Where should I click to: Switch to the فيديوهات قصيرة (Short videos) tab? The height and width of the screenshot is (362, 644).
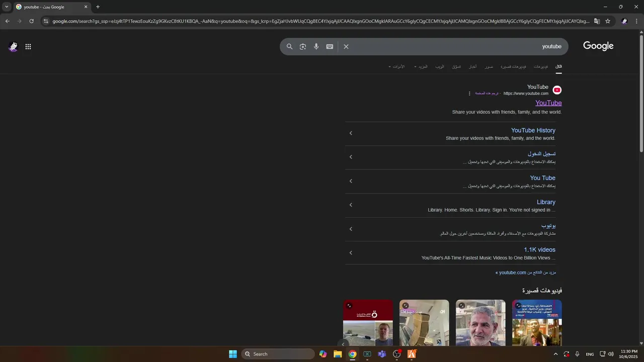pos(513,67)
